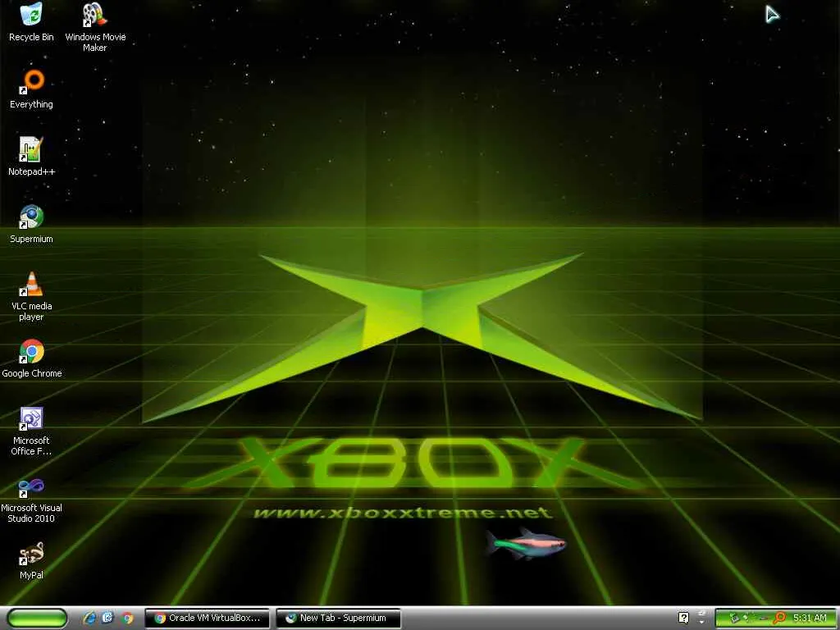Open the Everything magnifier tray icon
This screenshot has width=840, height=630.
pos(779,618)
